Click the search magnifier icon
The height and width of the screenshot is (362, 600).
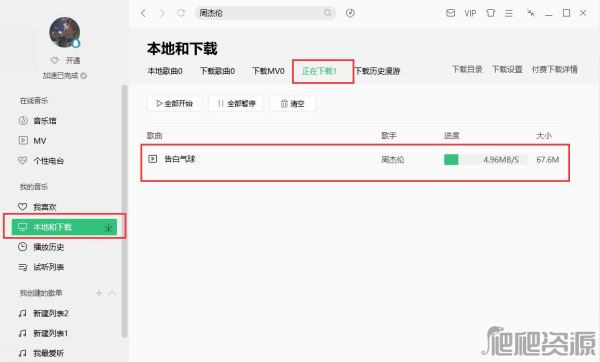(x=328, y=13)
